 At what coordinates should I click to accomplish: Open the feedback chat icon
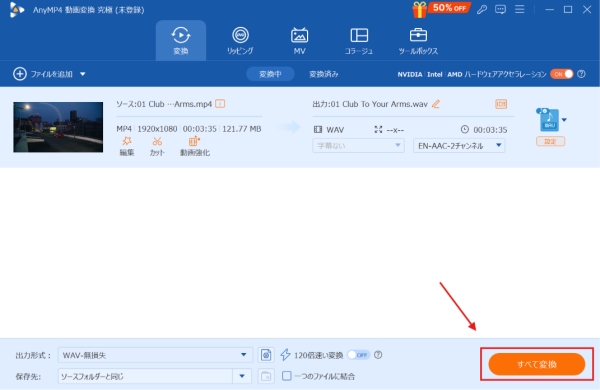[x=500, y=10]
